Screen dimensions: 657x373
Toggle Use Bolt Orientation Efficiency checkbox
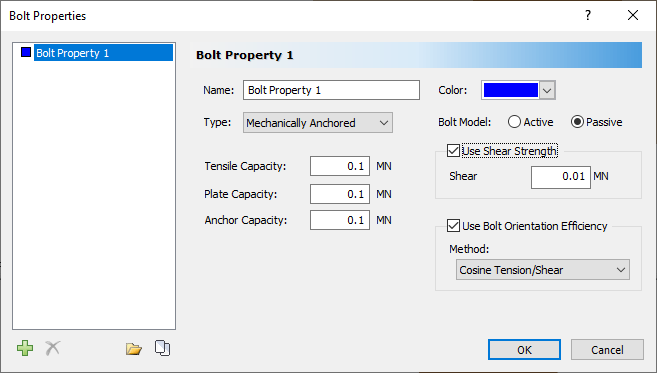[x=453, y=226]
